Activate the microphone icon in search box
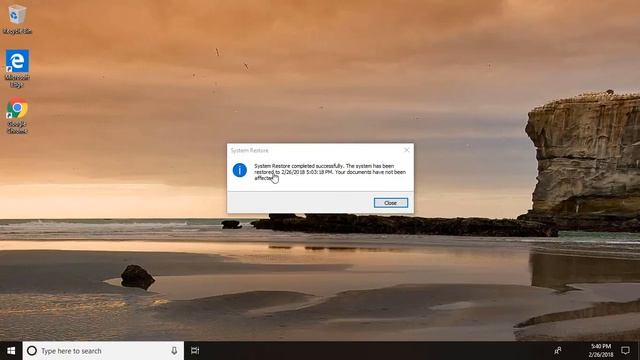640x360 pixels. (174, 351)
